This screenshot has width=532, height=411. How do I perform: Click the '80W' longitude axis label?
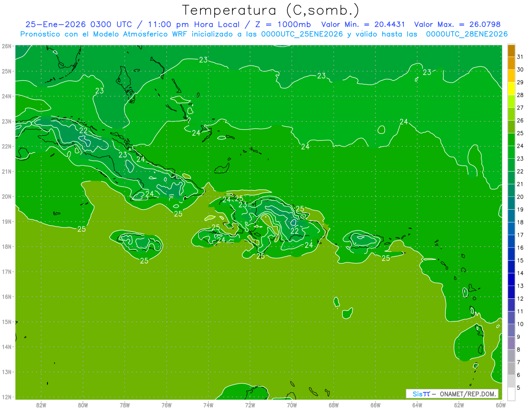point(82,405)
